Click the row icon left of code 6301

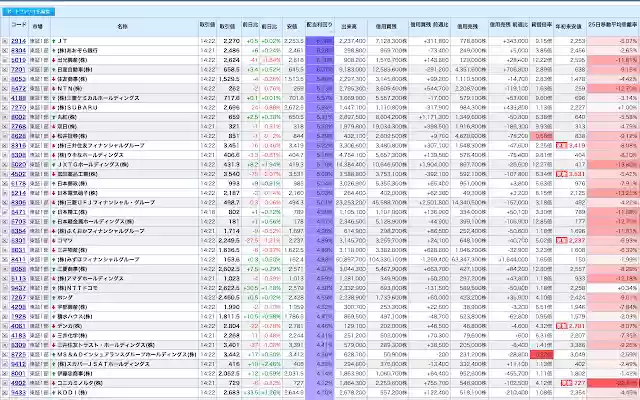5,240
